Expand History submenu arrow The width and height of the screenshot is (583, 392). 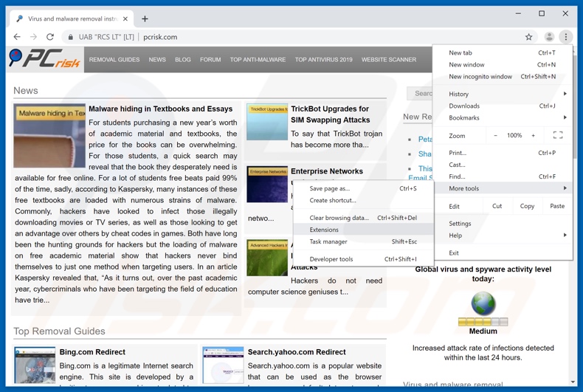point(565,94)
